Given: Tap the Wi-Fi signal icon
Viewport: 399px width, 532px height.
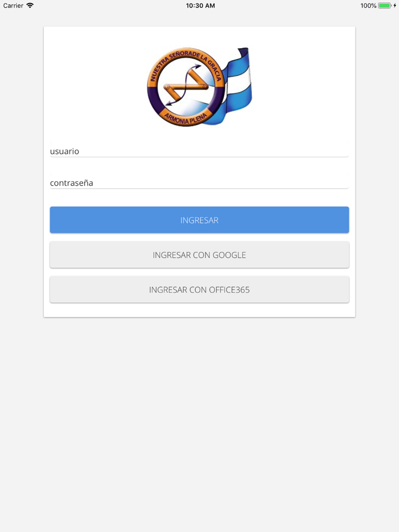Looking at the screenshot, I should 30,6.
